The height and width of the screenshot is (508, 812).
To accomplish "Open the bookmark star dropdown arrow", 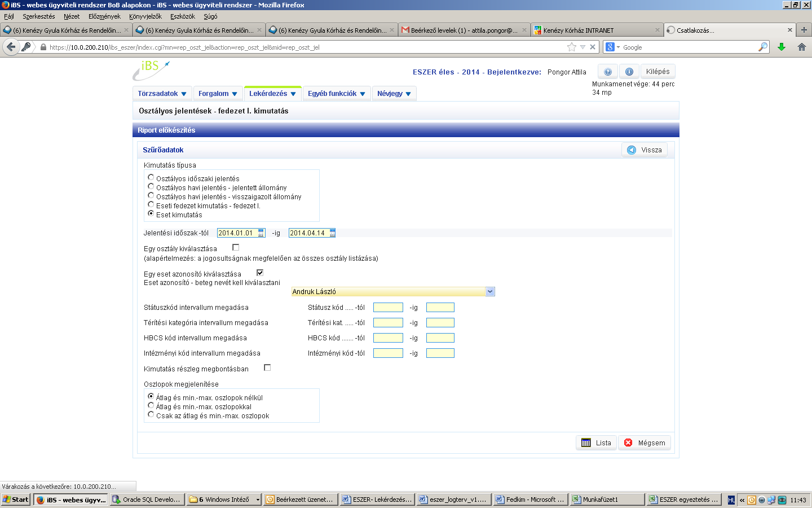I will pos(583,47).
